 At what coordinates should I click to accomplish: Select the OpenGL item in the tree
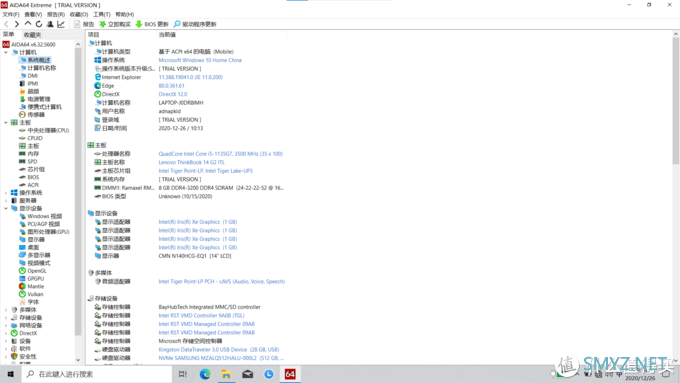click(37, 271)
